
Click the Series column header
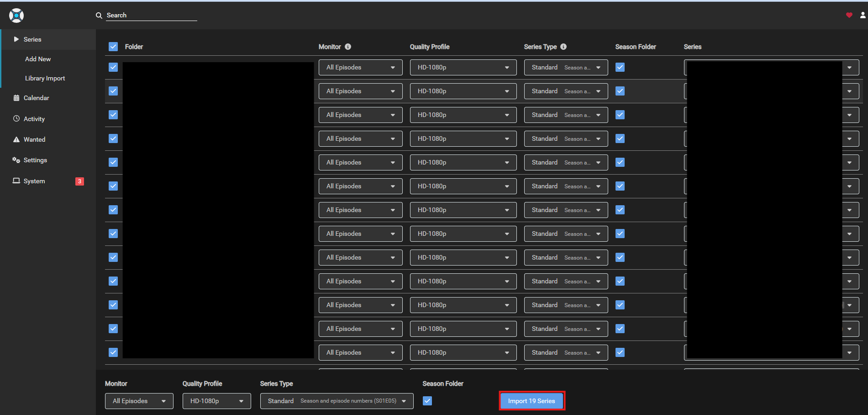pyautogui.click(x=693, y=47)
